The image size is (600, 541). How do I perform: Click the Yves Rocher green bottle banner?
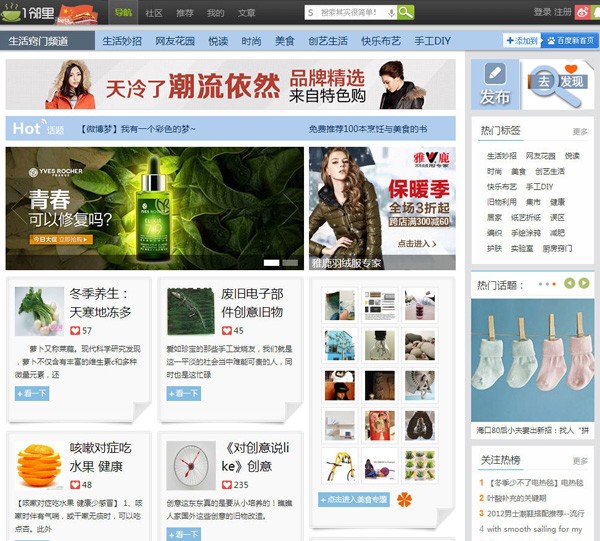[x=155, y=209]
